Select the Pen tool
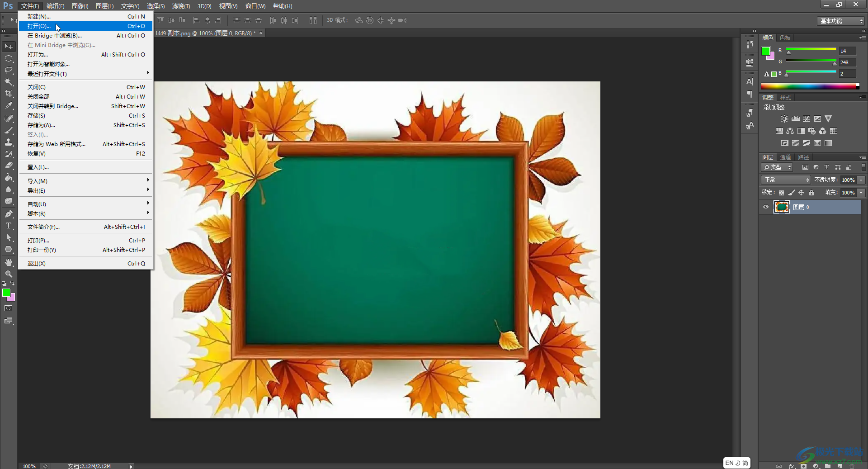Viewport: 868px width, 469px height. click(x=9, y=214)
